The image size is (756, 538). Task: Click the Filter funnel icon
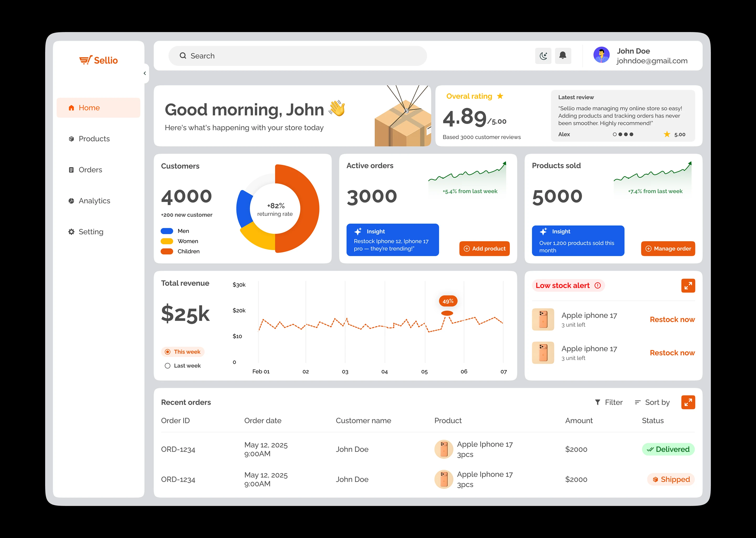(x=597, y=402)
